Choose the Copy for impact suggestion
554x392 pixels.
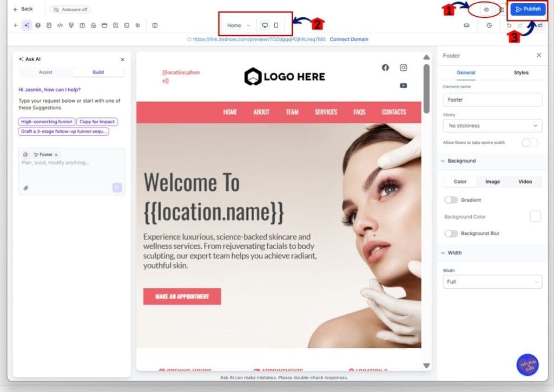pyautogui.click(x=97, y=122)
